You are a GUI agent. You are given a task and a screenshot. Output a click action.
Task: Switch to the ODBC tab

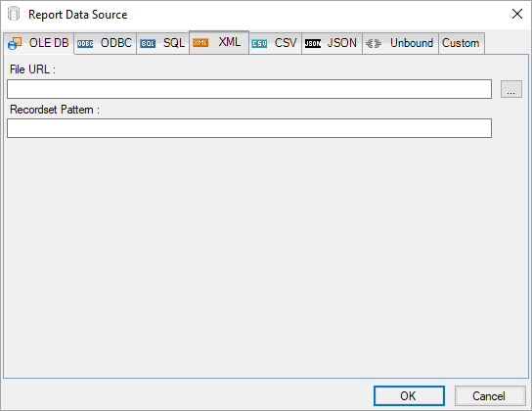click(106, 43)
